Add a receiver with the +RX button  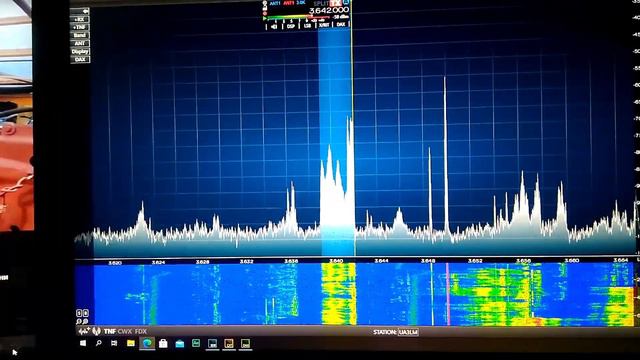pos(80,19)
